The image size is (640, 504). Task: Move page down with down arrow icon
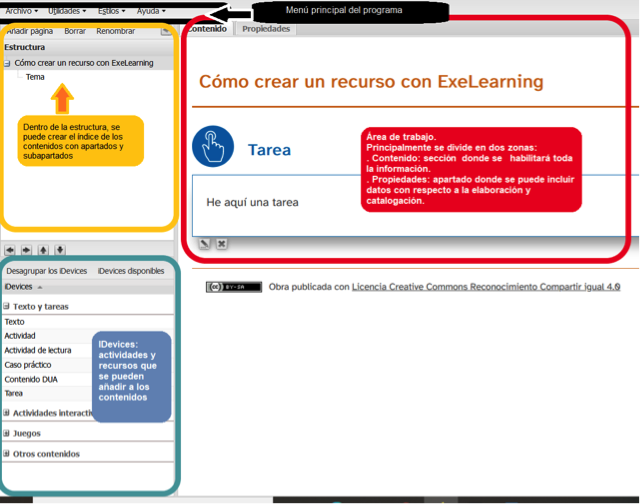point(60,250)
